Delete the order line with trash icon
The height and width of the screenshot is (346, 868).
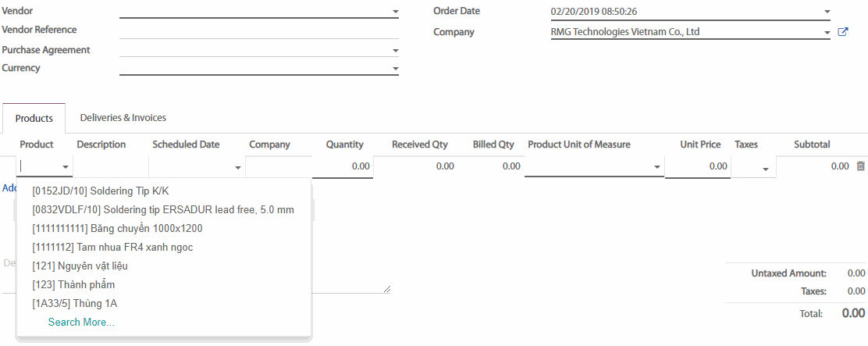pyautogui.click(x=860, y=166)
